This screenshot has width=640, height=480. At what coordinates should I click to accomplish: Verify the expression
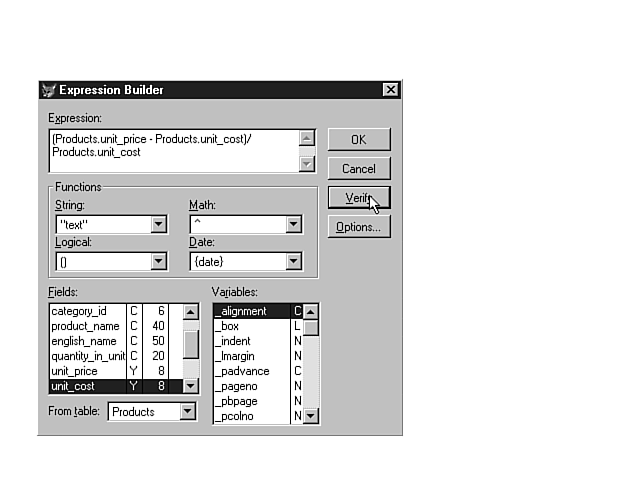[358, 198]
